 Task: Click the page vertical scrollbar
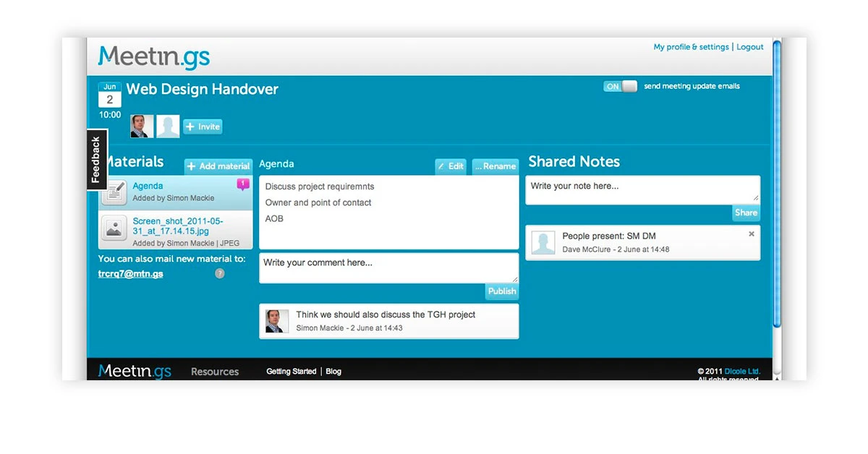point(777,184)
